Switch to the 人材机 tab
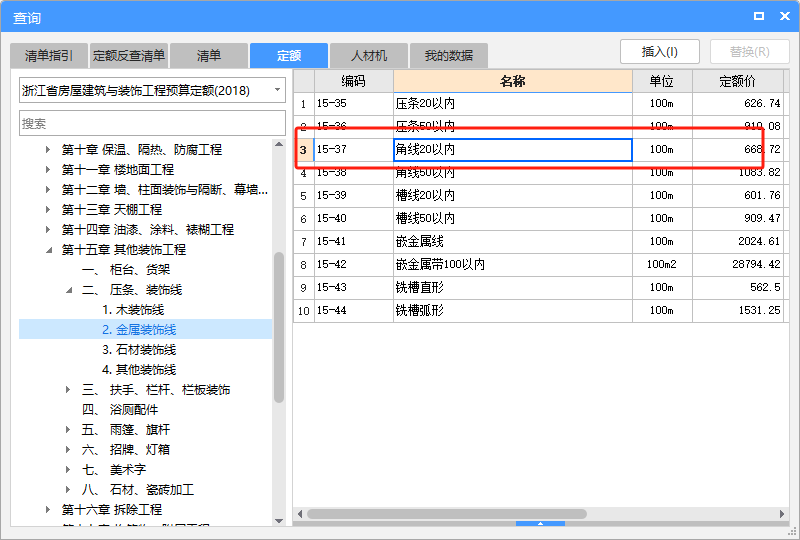The image size is (800, 540). coord(369,56)
